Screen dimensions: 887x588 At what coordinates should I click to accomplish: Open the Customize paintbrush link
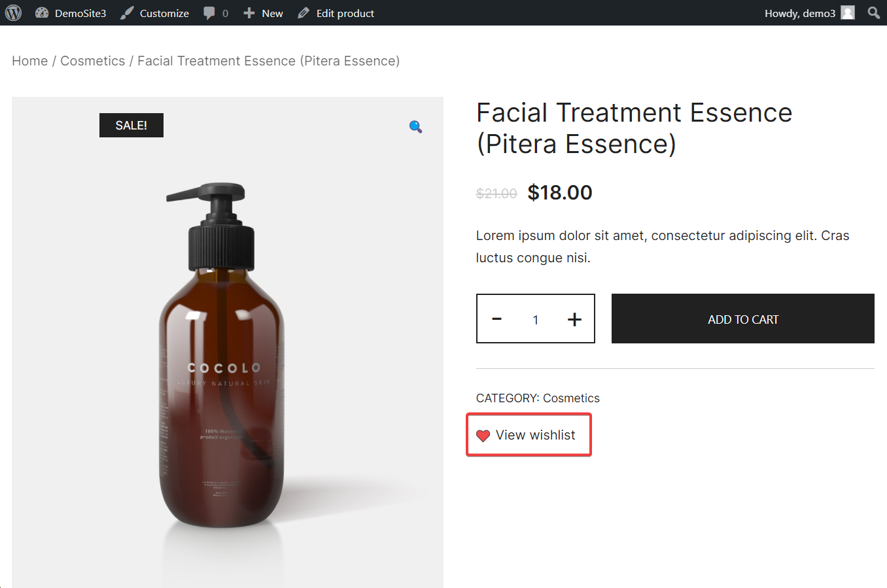[x=127, y=12]
